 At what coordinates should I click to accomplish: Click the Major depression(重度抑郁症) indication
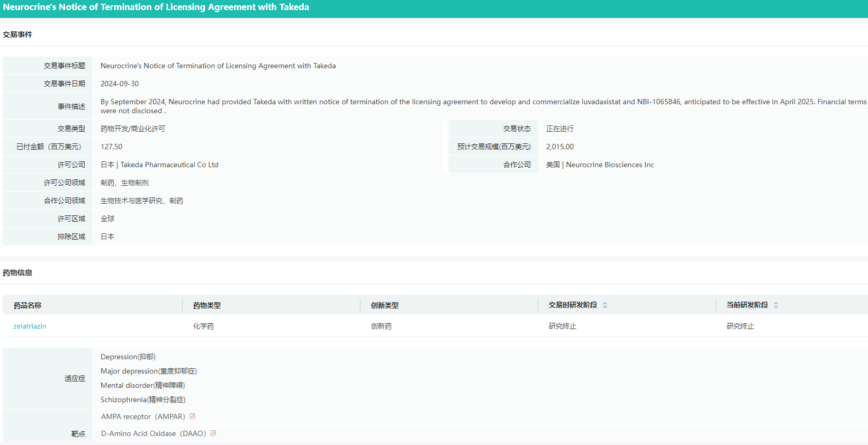pos(149,371)
